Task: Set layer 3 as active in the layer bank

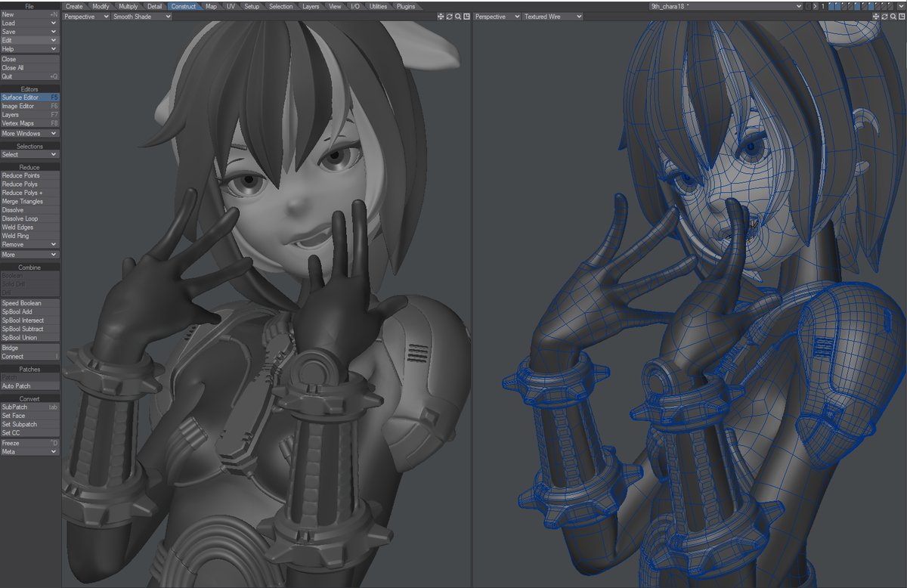Action: [844, 6]
